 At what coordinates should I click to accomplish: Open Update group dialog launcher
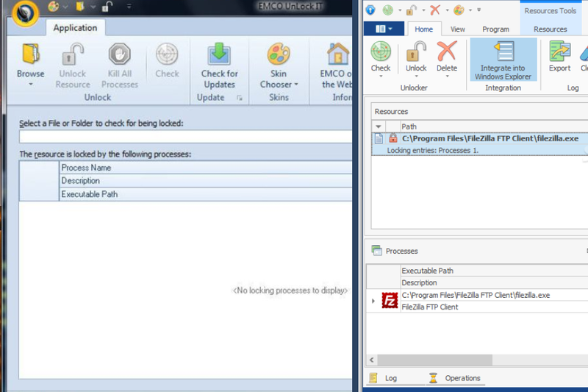point(240,98)
